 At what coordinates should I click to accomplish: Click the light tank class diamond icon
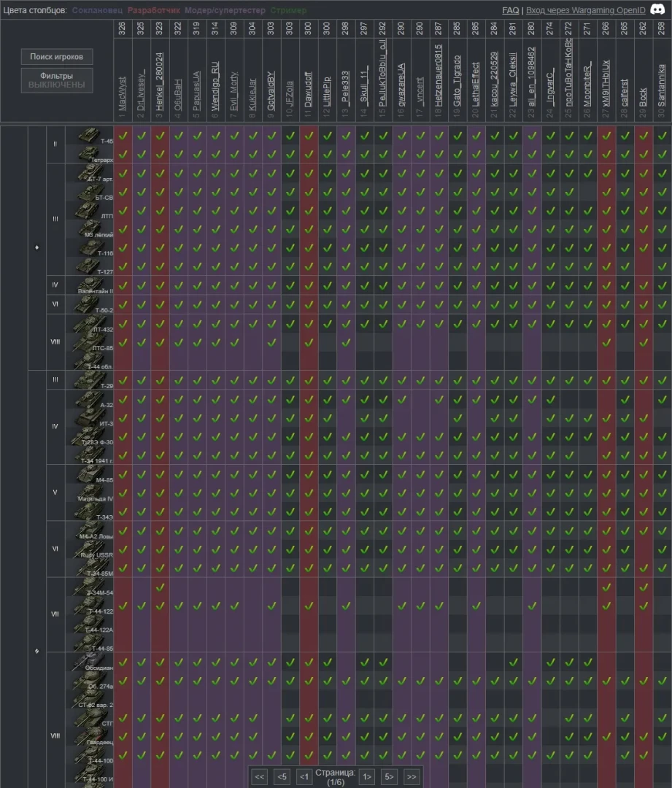coord(36,247)
